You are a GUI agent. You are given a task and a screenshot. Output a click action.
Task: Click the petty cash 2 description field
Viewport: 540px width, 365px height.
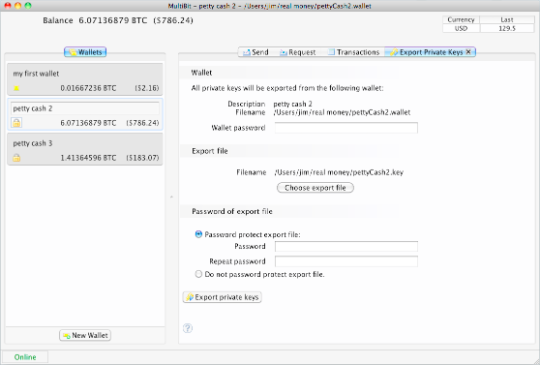click(85, 108)
